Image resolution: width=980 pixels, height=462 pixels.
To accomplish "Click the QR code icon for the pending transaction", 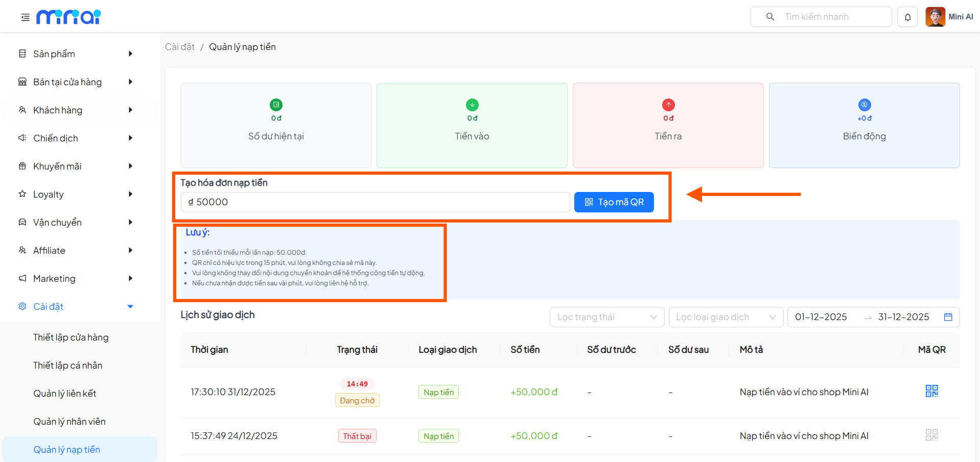I will (x=931, y=391).
